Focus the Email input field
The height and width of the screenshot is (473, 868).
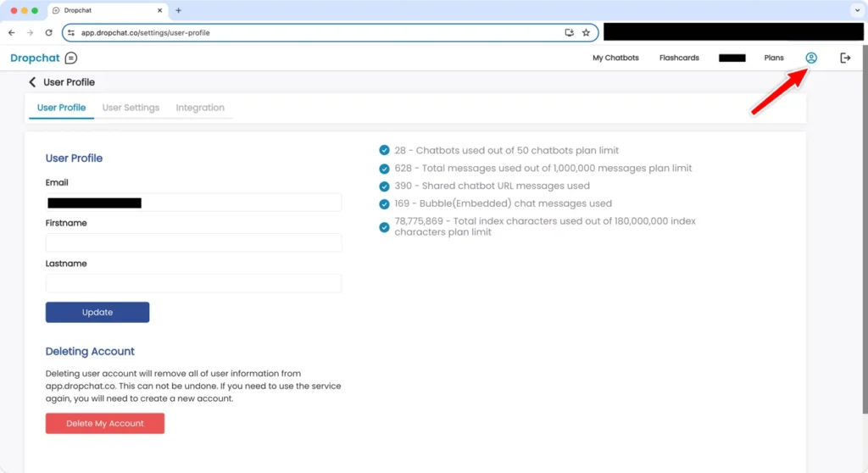(193, 203)
